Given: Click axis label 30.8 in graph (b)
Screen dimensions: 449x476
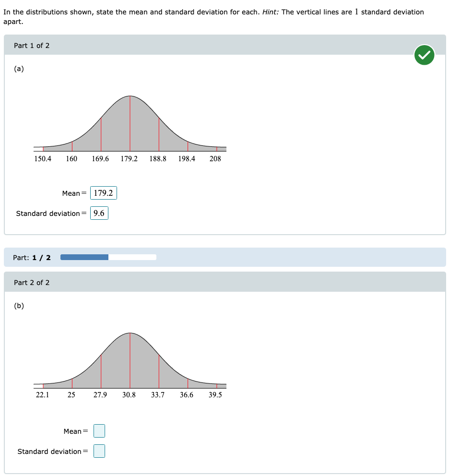Looking at the screenshot, I should (129, 395).
